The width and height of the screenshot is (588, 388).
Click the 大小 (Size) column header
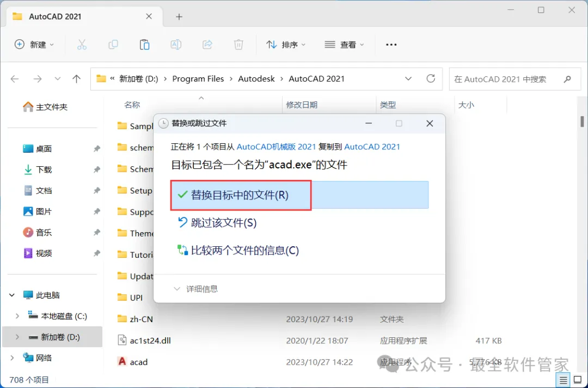pos(466,105)
